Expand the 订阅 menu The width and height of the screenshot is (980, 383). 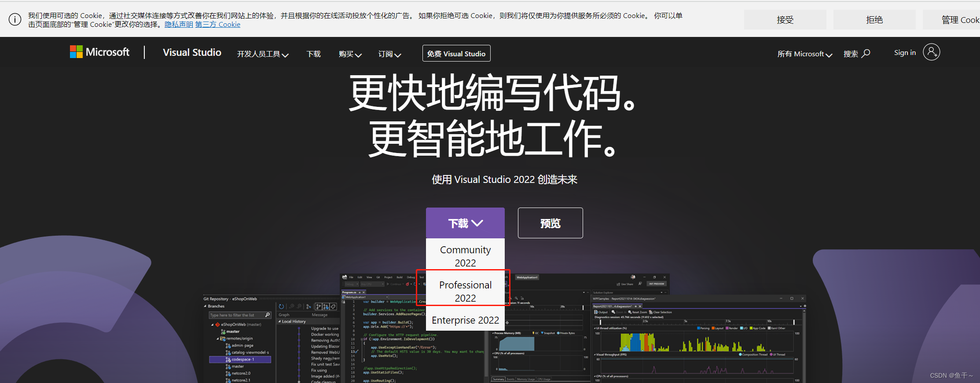click(x=389, y=54)
